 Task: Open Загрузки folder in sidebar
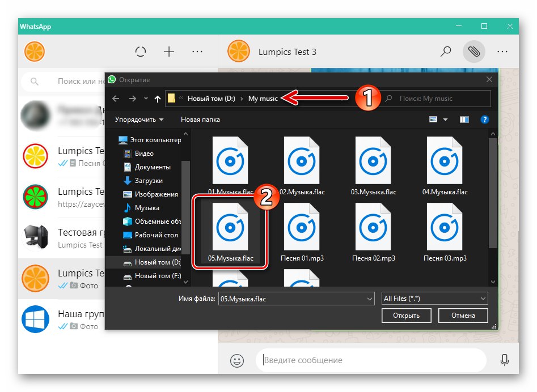point(143,181)
